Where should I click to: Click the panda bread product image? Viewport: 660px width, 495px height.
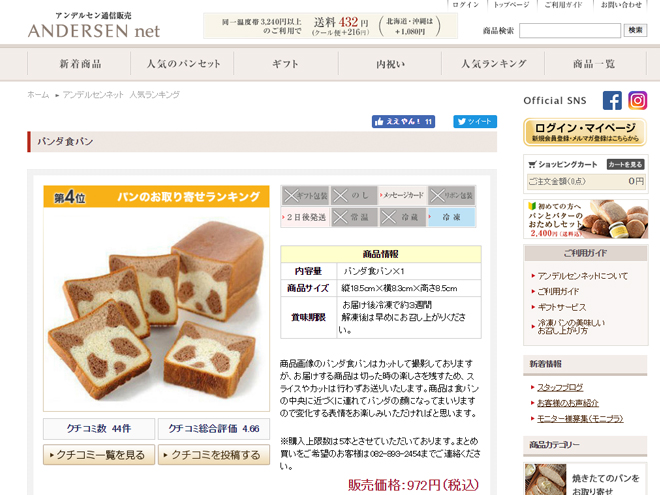tap(157, 309)
